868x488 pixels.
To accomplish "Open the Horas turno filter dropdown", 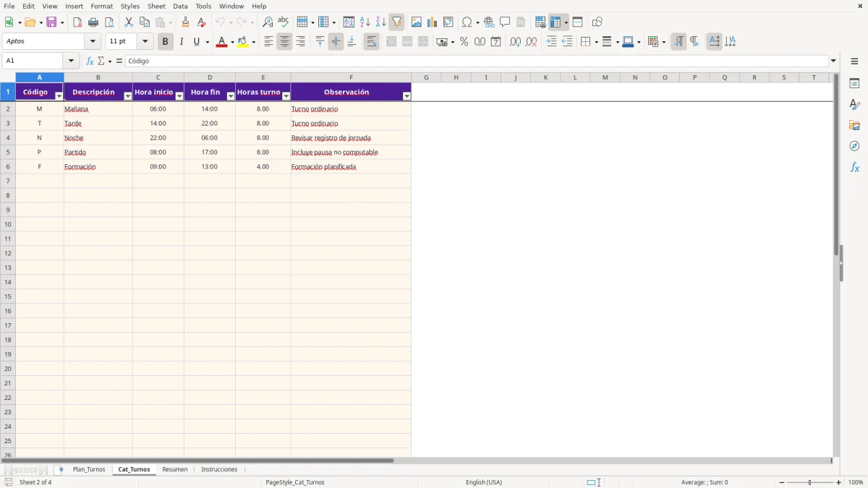I will click(286, 96).
